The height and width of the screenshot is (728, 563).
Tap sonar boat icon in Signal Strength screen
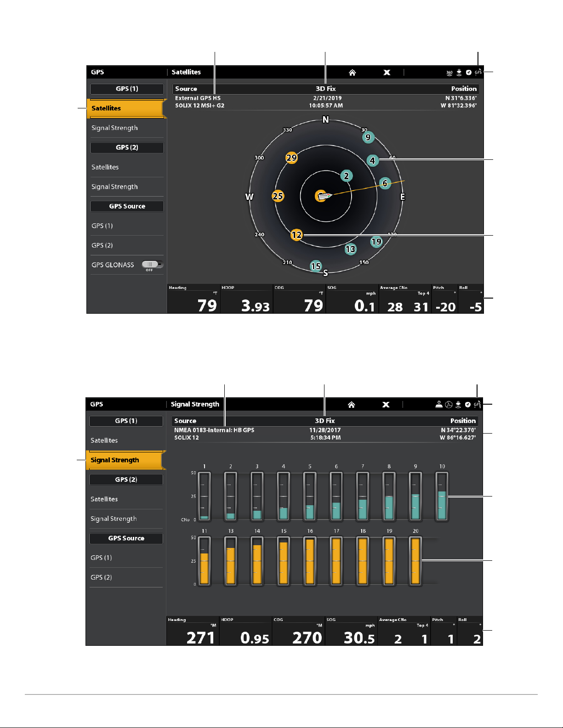coord(458,405)
